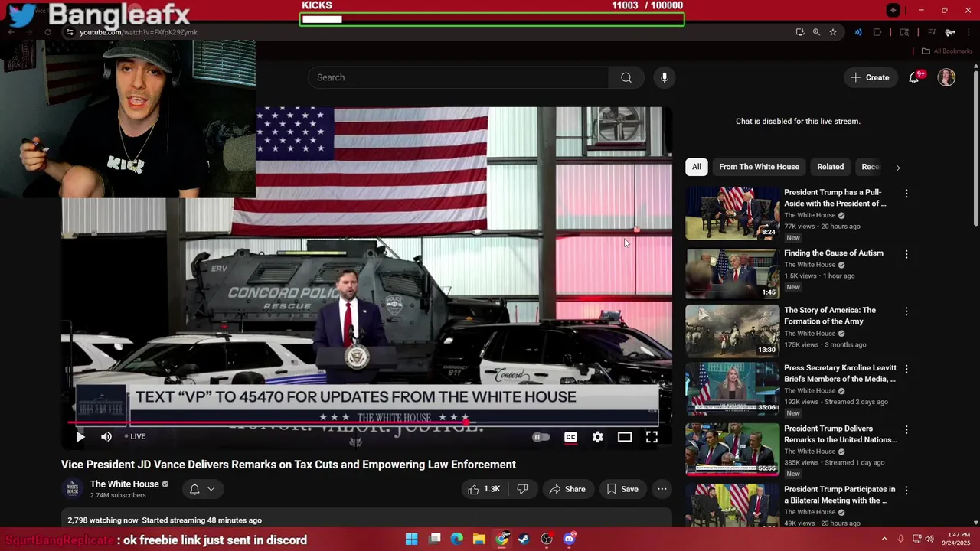Open Microsoft Edge from the taskbar
The width and height of the screenshot is (980, 551).
457,539
